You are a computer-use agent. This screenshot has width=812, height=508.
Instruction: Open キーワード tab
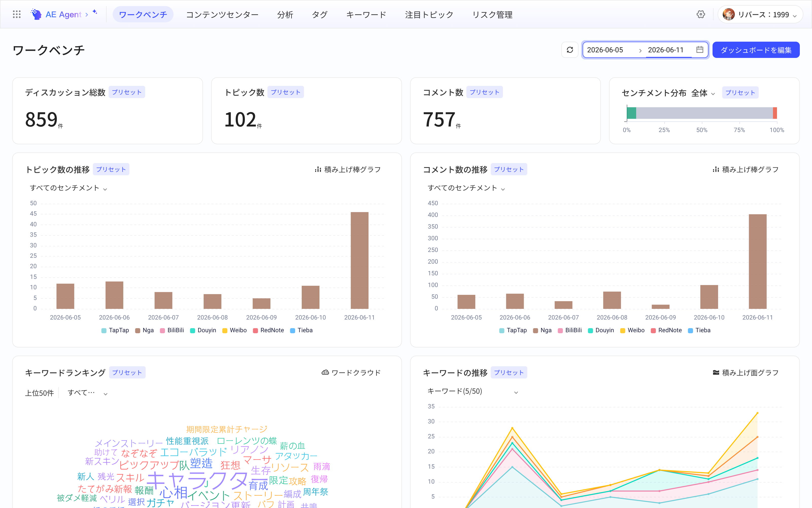click(366, 14)
